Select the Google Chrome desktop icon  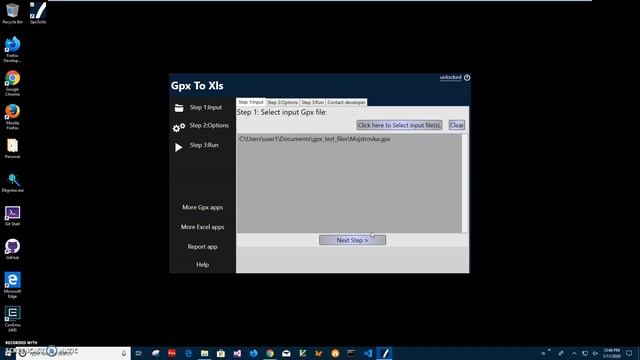tap(12, 83)
